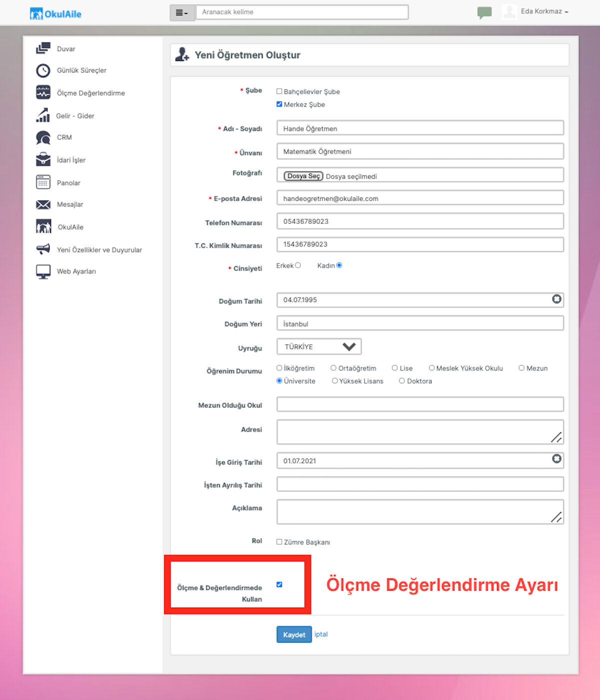Click the E-posta Adresi input field
The width and height of the screenshot is (600, 700).
(420, 198)
